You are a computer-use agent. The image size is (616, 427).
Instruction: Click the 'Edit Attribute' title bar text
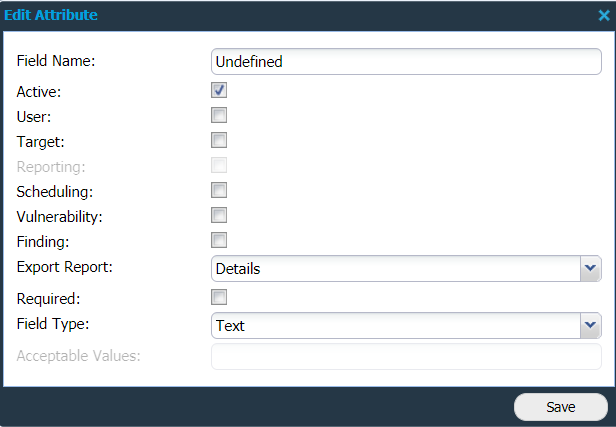pyautogui.click(x=55, y=16)
